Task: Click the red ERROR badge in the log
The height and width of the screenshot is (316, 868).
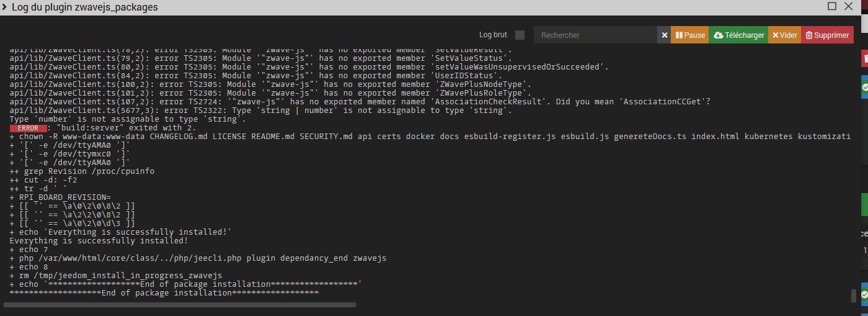Action: pos(28,128)
